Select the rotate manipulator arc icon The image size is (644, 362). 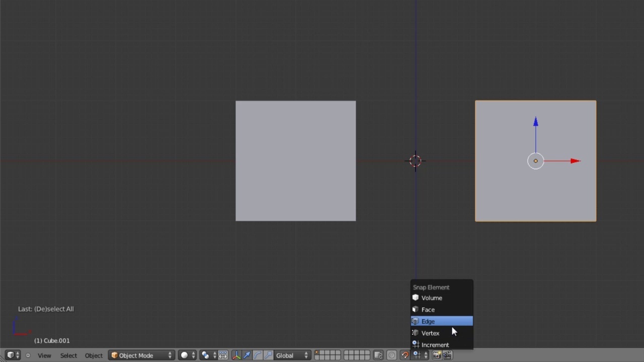click(258, 355)
